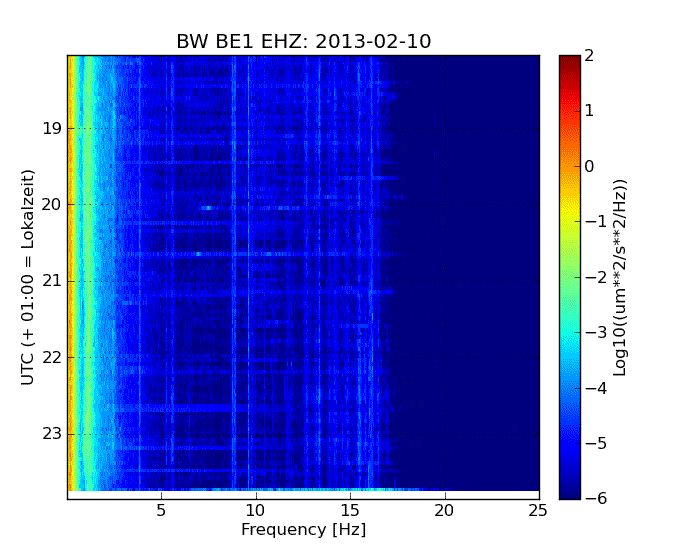Click the x-axis tick label '20'
This screenshot has height=554, width=673.
click(x=444, y=510)
